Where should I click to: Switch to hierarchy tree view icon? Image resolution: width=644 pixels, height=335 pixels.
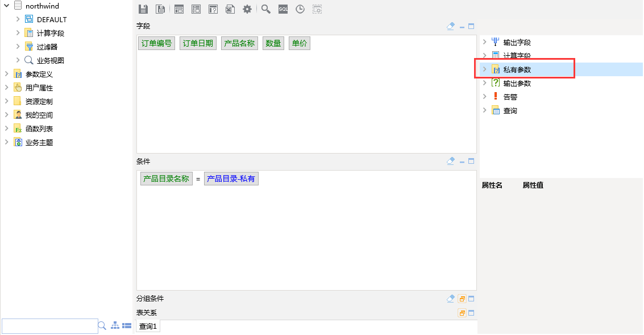tap(115, 325)
